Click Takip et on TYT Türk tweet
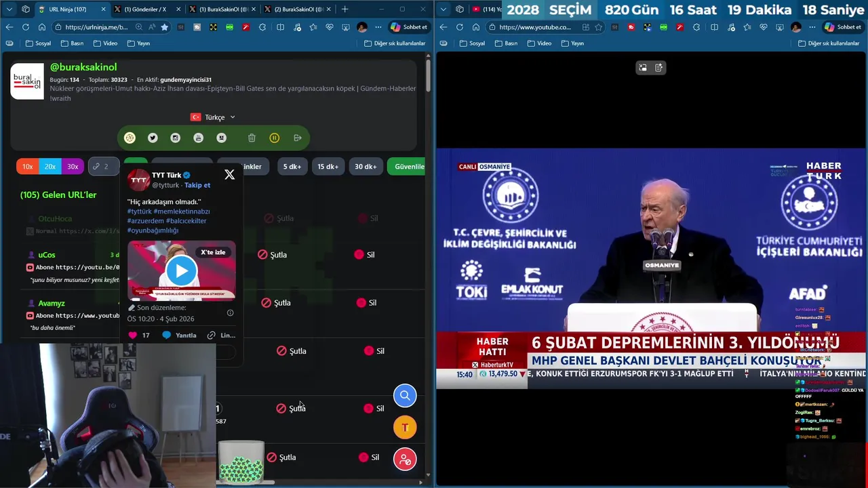Screen dimensions: 868x488 click(197, 185)
